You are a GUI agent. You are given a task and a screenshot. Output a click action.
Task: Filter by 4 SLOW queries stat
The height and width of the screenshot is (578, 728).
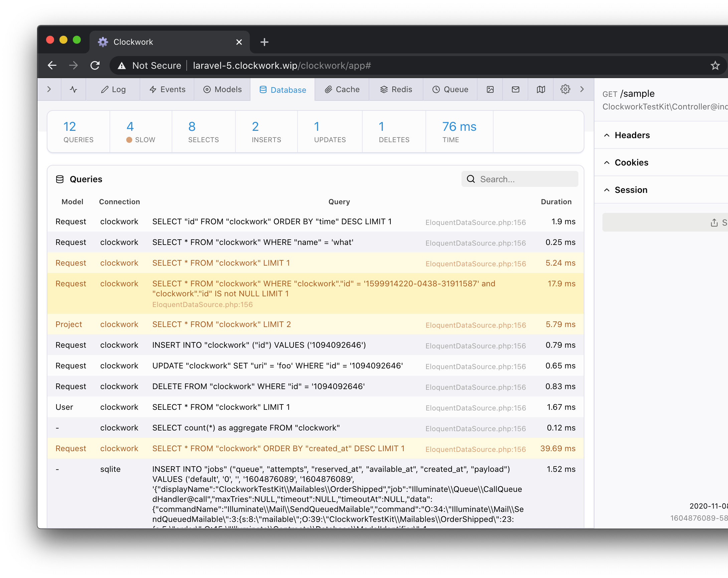click(x=141, y=131)
